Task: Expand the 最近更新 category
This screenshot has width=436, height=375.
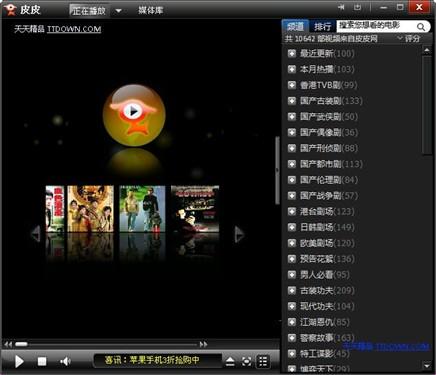Action: point(292,53)
